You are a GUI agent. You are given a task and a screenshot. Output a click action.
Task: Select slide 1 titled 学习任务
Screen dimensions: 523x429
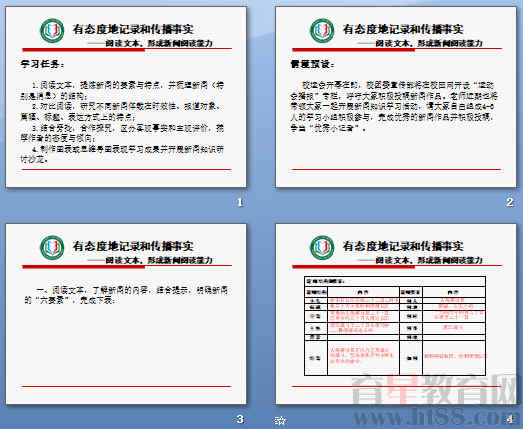(x=126, y=97)
